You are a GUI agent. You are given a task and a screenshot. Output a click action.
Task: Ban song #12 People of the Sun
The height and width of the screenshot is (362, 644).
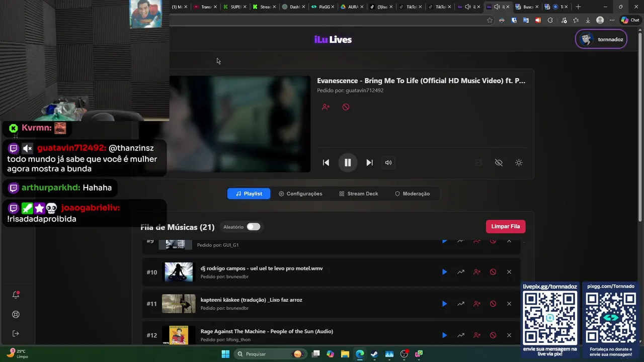(x=493, y=335)
